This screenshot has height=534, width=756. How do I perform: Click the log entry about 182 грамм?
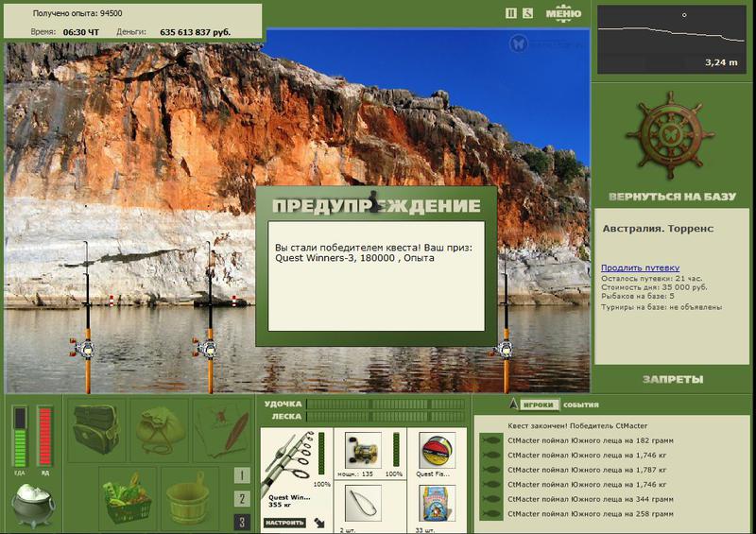pos(590,440)
